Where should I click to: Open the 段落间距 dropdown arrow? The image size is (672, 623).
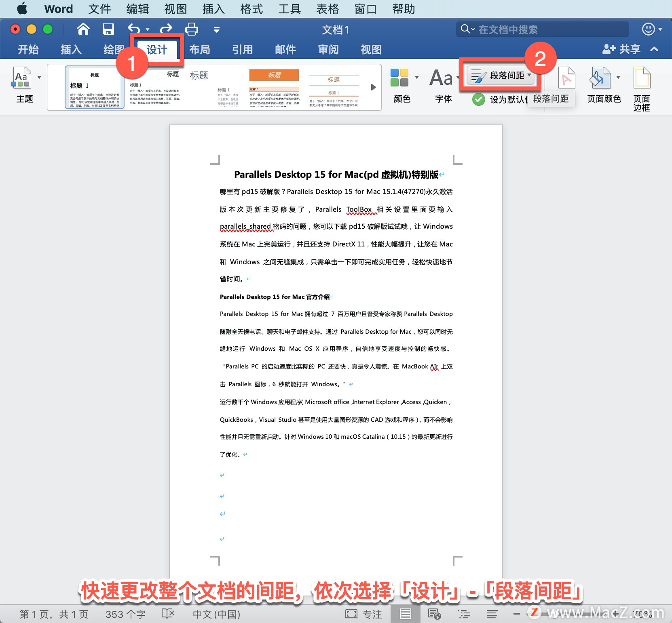529,76
